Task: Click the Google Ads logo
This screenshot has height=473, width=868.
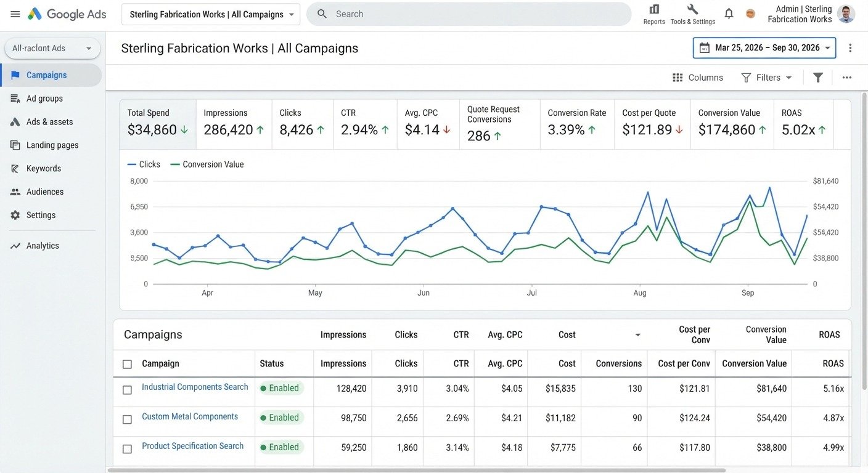Action: (x=67, y=14)
